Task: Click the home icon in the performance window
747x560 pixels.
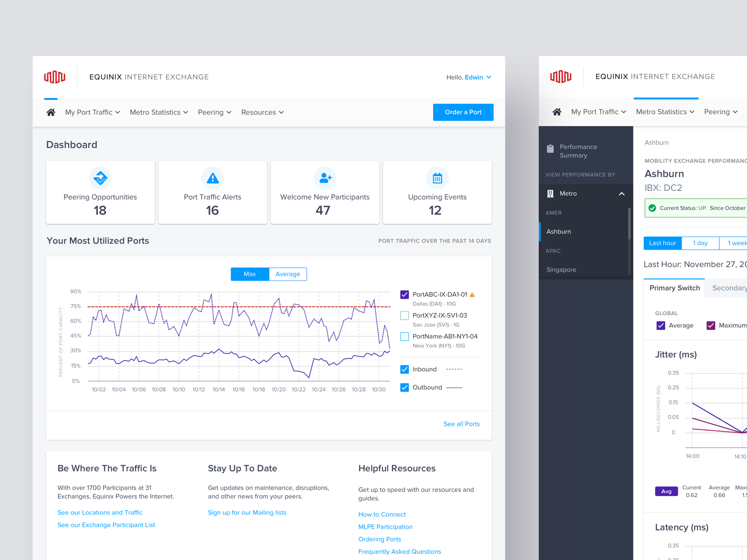Action: [557, 112]
